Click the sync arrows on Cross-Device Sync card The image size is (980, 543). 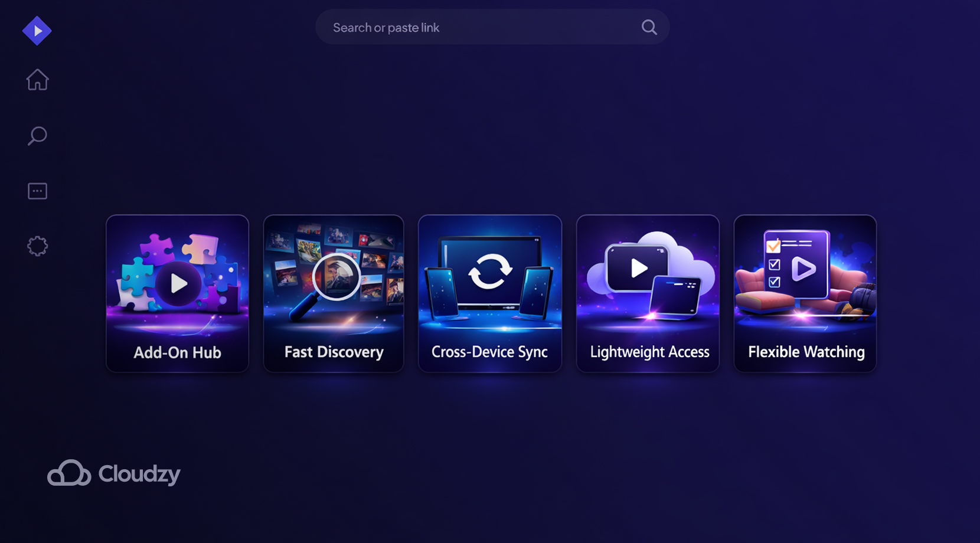489,270
